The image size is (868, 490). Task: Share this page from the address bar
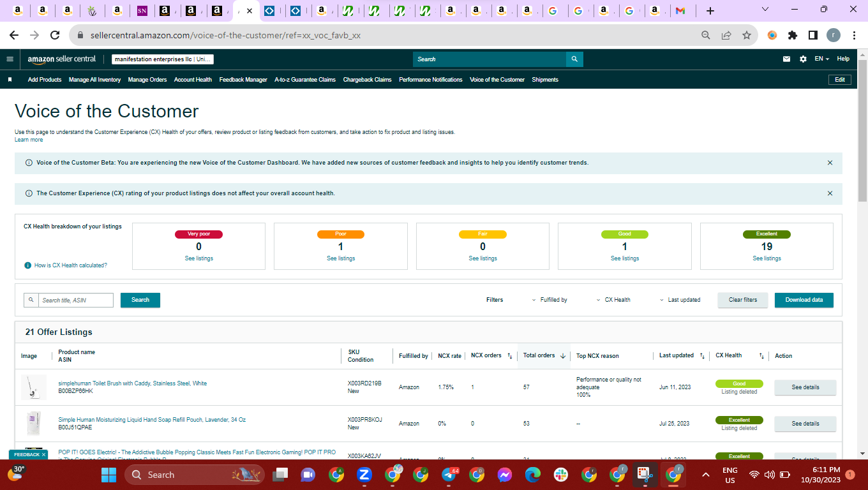726,35
